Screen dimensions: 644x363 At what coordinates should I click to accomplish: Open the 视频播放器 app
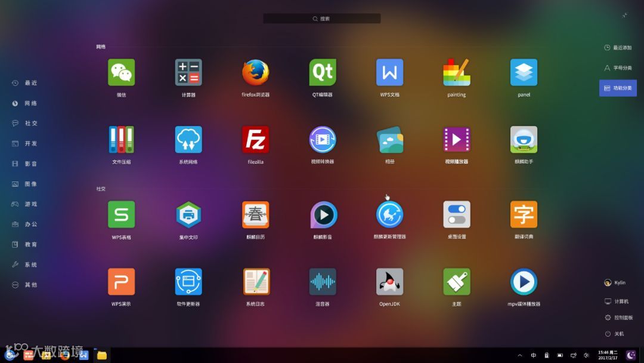(456, 139)
